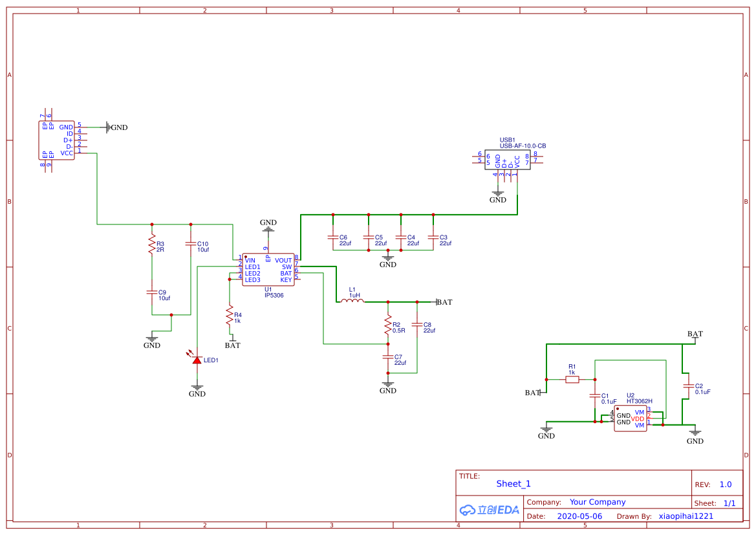Image resolution: width=756 pixels, height=535 pixels.
Task: Click the REV 1.0 value
Action: click(726, 485)
